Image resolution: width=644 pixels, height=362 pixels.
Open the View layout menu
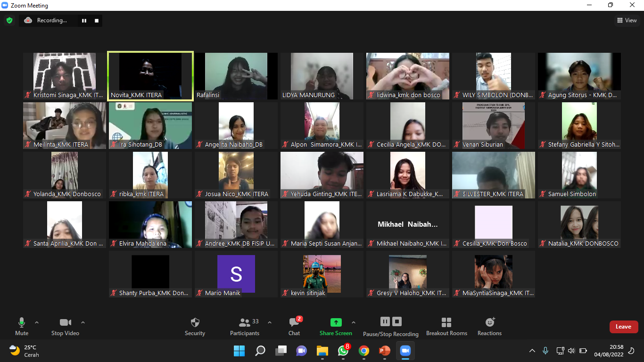click(627, 20)
